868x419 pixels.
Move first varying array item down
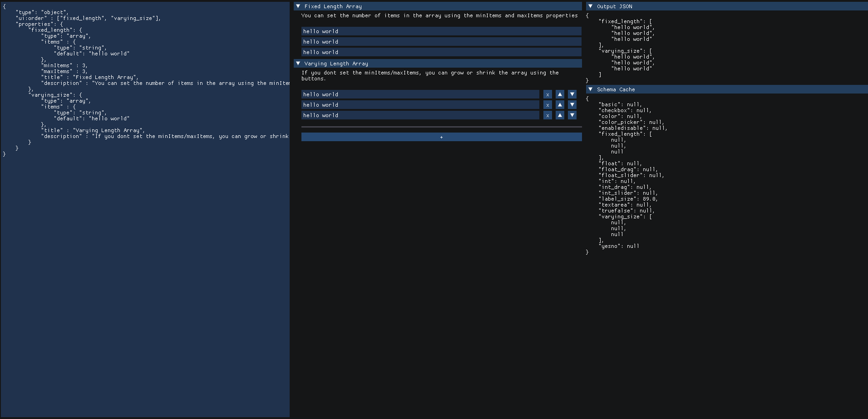pos(572,94)
